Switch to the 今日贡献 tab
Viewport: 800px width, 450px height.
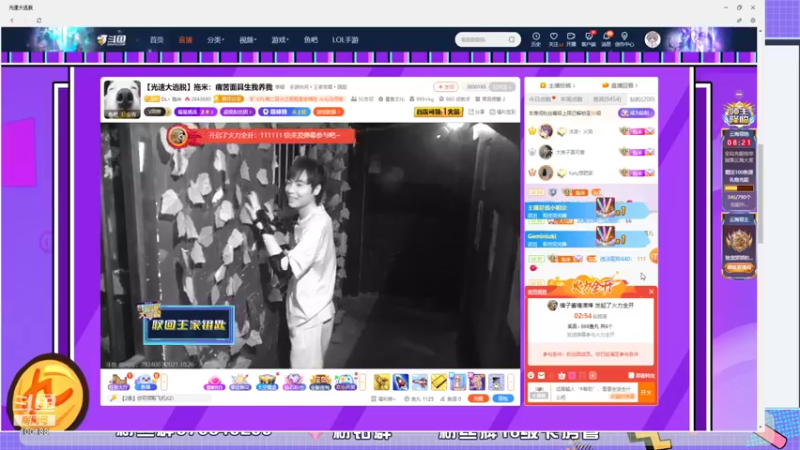[x=540, y=99]
